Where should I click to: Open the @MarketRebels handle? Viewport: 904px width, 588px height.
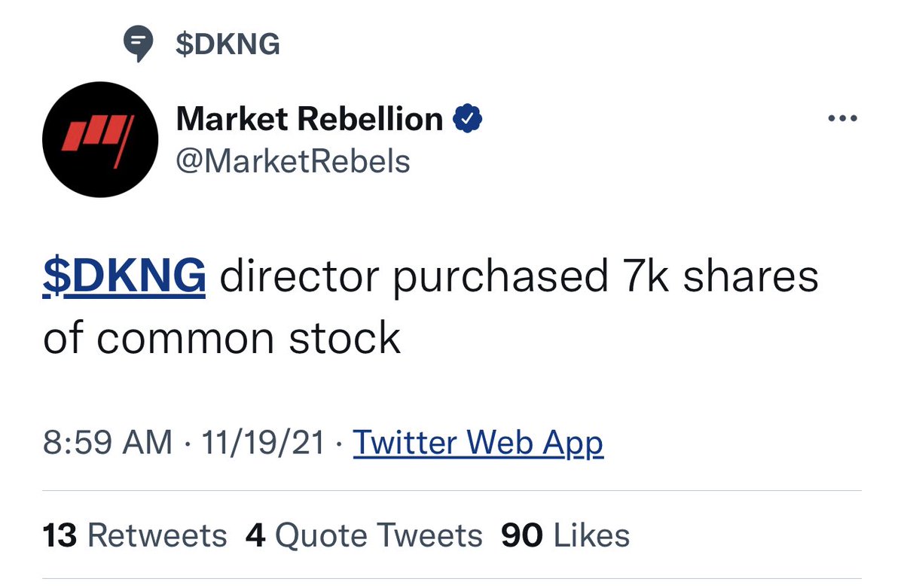(293, 161)
